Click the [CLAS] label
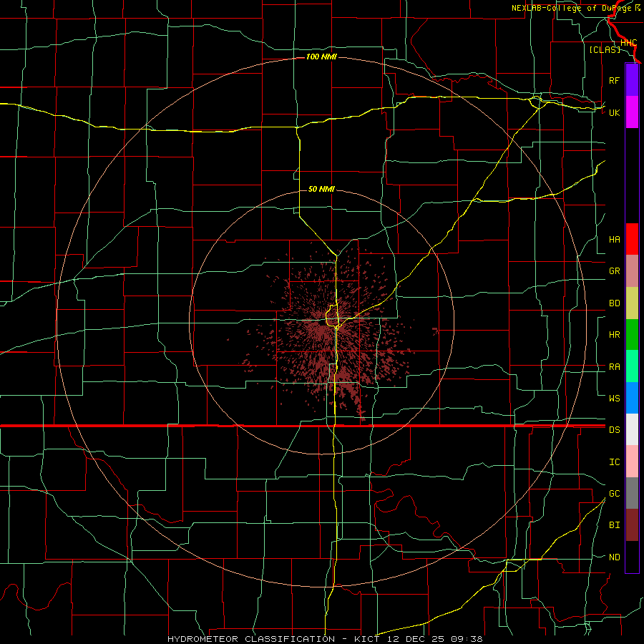Viewport: 644px width, 644px height. (x=605, y=49)
